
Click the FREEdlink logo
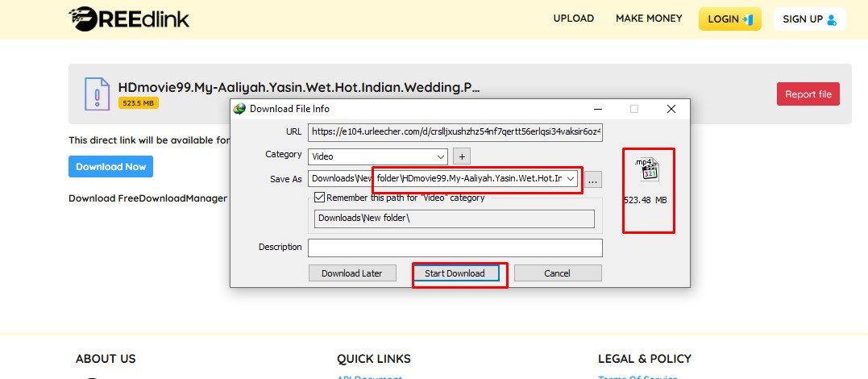click(129, 19)
